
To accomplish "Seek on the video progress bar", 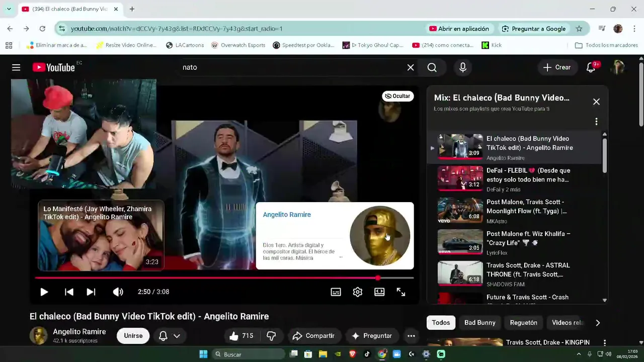I will click(224, 278).
